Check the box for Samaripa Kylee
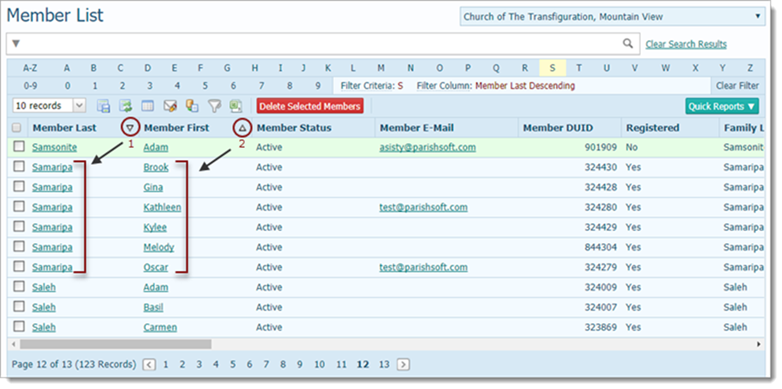The width and height of the screenshot is (782, 389). coord(19,226)
